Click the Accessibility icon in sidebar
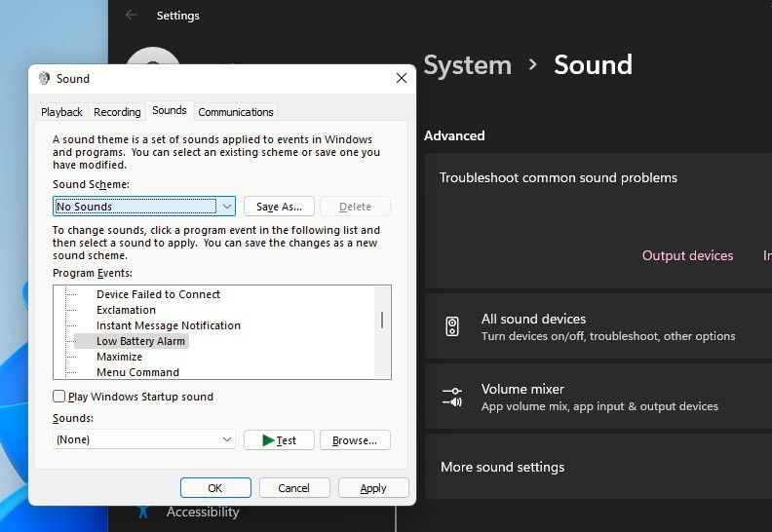The width and height of the screenshot is (772, 532). [143, 513]
